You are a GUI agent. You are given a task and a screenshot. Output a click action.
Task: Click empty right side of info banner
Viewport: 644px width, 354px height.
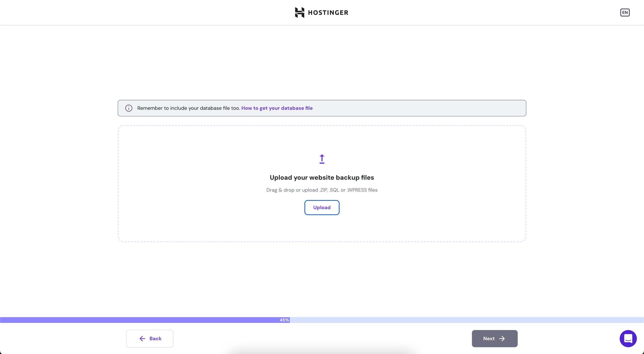[x=428, y=108]
